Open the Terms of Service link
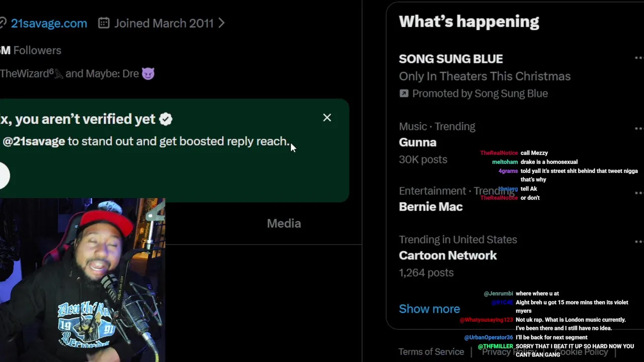The image size is (644, 362). coord(431,351)
